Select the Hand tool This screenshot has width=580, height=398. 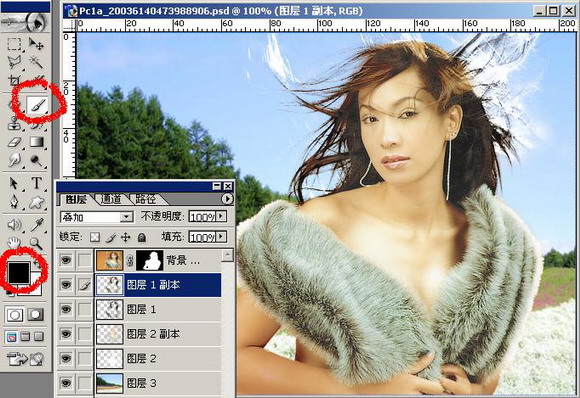coord(14,243)
